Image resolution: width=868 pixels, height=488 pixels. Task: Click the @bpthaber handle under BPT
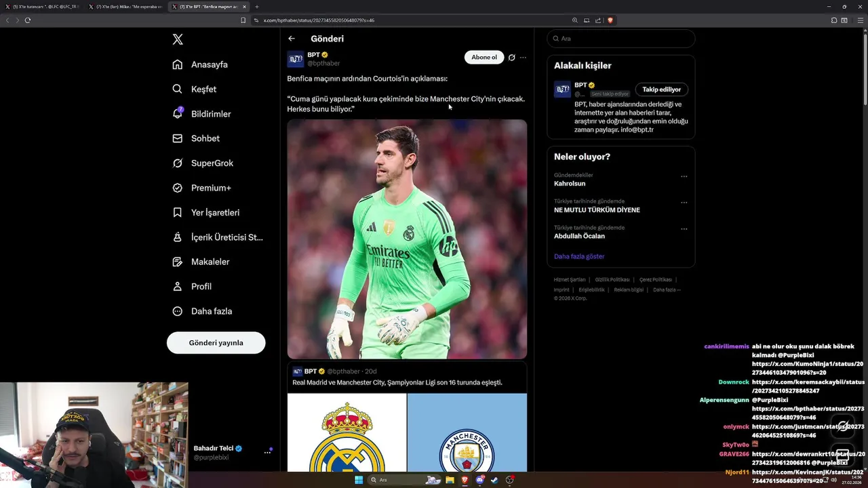pos(323,63)
